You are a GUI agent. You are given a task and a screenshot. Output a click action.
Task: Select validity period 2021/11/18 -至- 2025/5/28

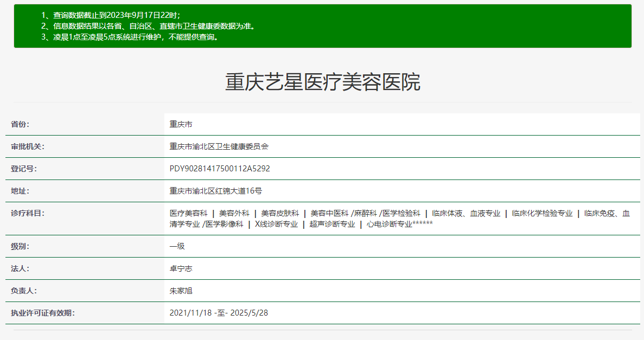(x=219, y=313)
